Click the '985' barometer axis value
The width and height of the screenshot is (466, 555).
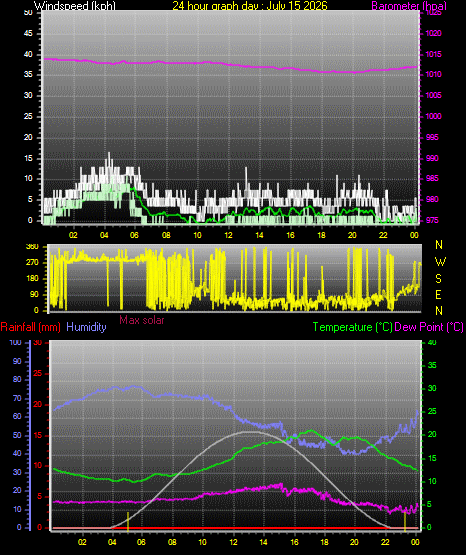point(432,178)
